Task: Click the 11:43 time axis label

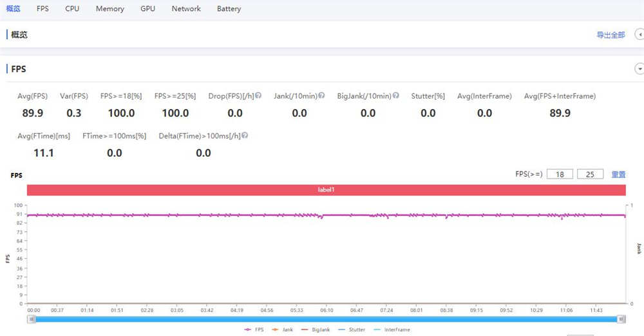Action: (596, 310)
